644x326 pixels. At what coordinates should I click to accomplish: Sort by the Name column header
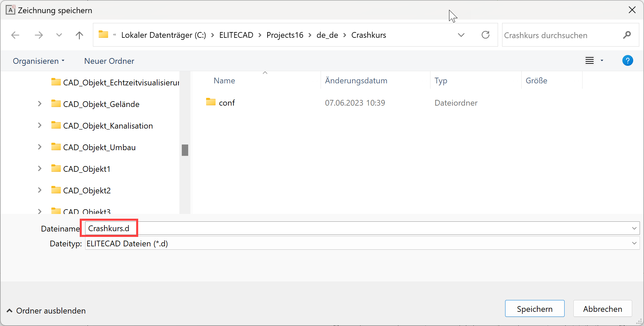[224, 81]
